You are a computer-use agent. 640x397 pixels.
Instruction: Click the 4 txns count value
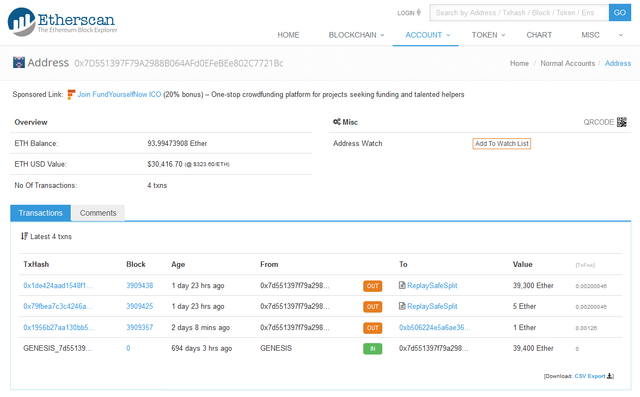click(157, 185)
